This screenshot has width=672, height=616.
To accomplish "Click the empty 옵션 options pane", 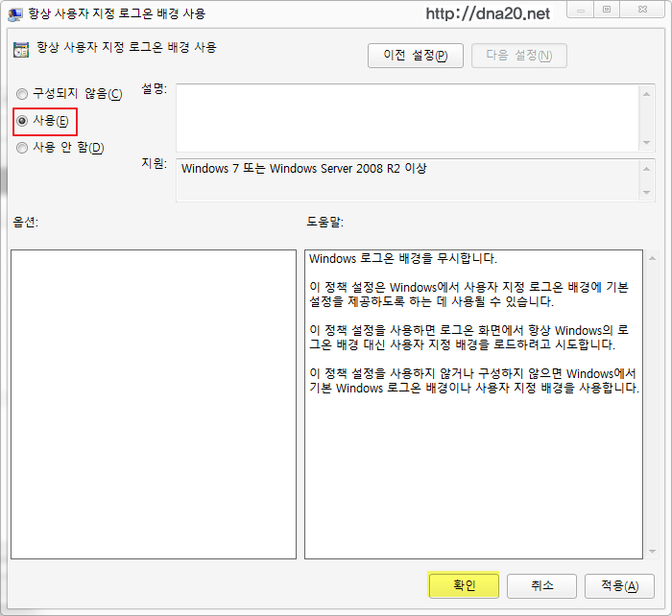I will pyautogui.click(x=154, y=404).
